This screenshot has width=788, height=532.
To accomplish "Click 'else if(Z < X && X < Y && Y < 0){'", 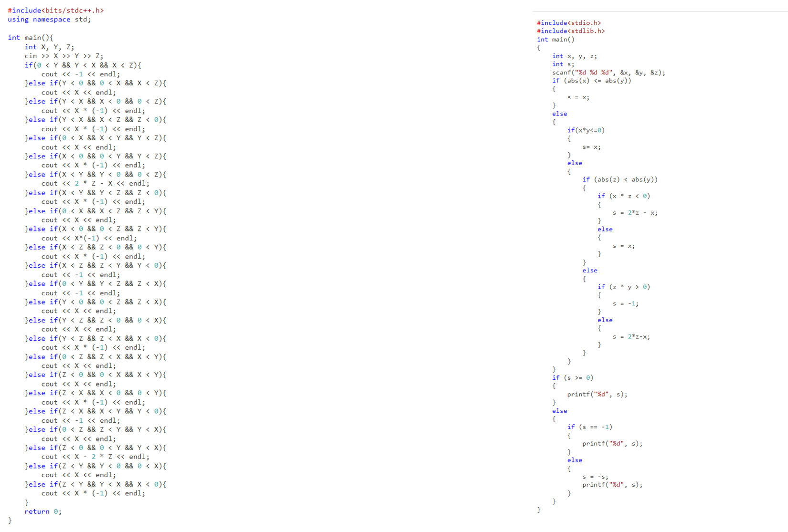I will pos(97,411).
